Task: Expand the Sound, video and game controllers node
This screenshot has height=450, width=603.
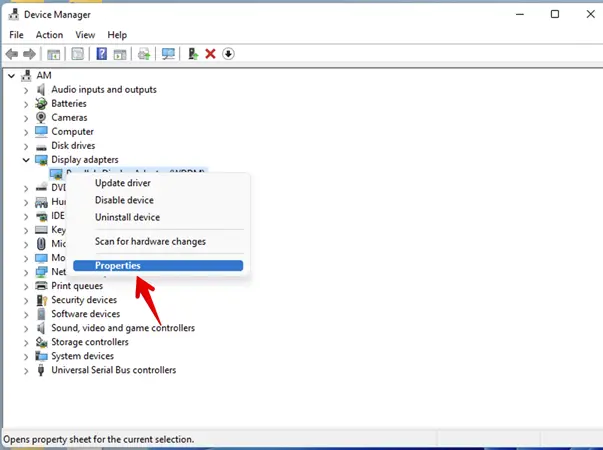Action: point(27,328)
